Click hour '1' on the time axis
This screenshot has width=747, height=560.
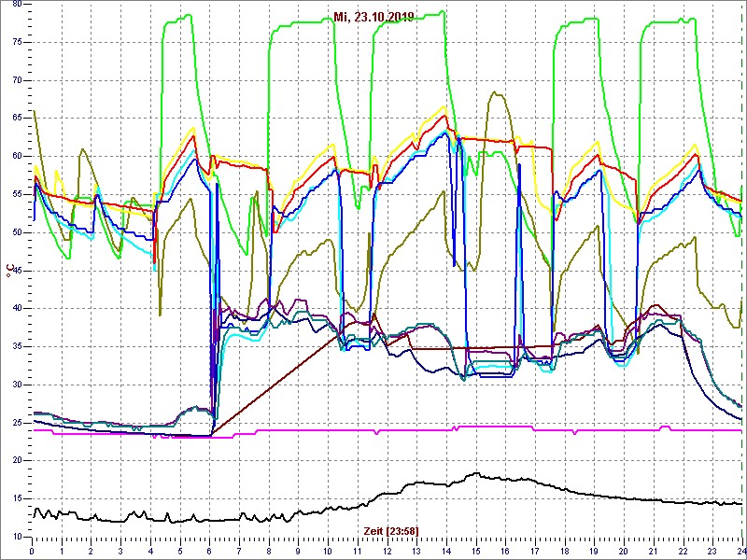tap(62, 552)
